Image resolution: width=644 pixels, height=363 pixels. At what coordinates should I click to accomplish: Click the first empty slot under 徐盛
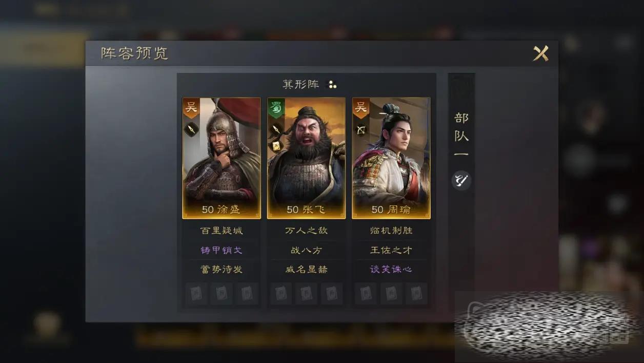[x=196, y=294]
